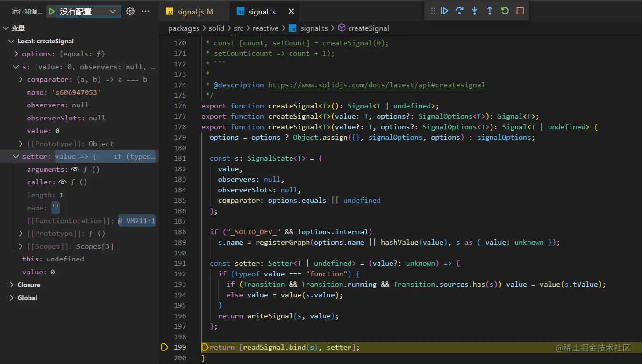The height and width of the screenshot is (364, 642).
Task: Invoke the getter eye icon for arguments
Action: point(75,169)
